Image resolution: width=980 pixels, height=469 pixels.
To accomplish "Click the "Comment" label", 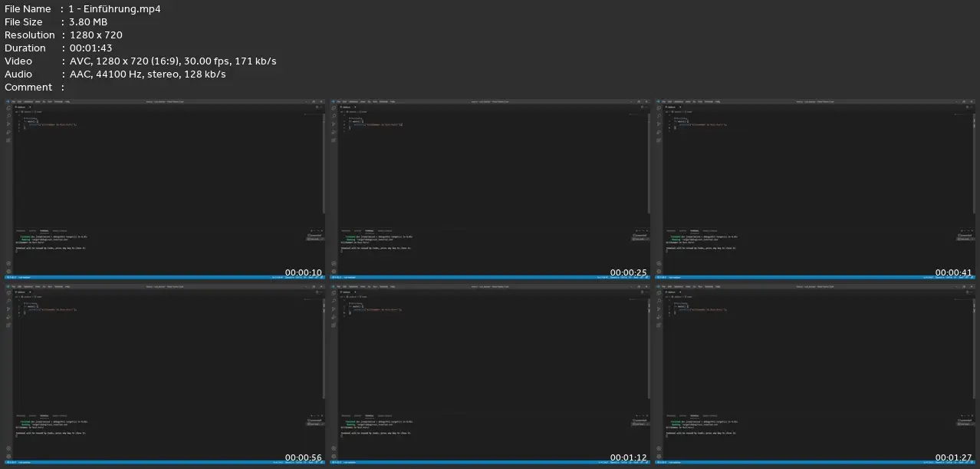I will click(28, 88).
